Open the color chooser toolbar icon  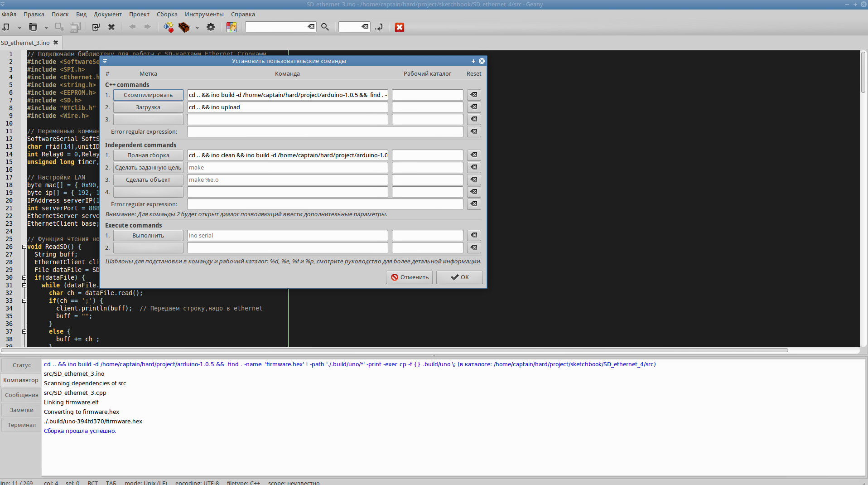(x=231, y=27)
